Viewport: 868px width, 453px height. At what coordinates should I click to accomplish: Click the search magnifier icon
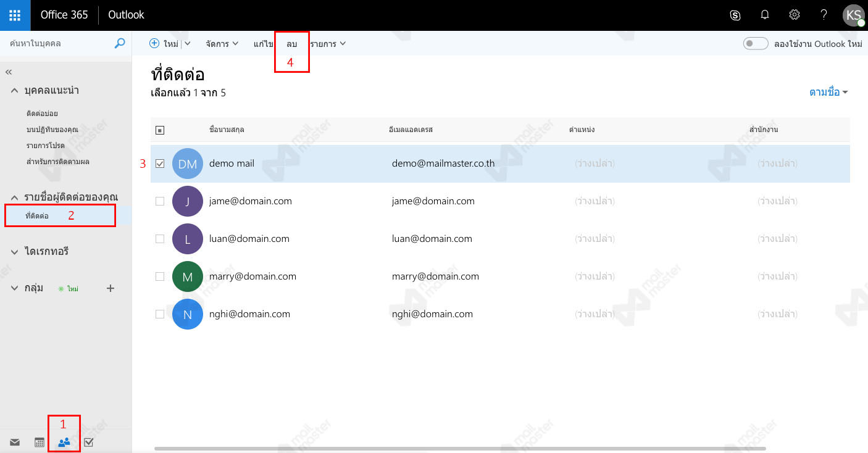point(120,43)
